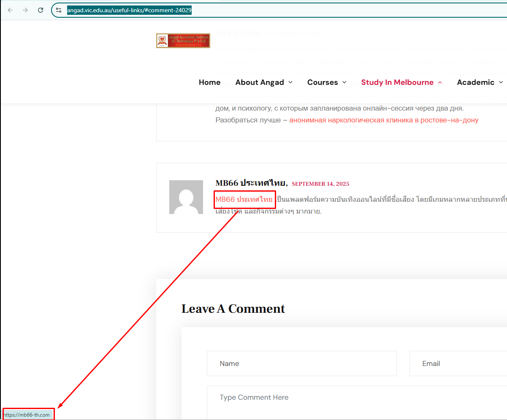507x420 pixels.
Task: Expand the Courses dropdown chevron
Action: [x=344, y=82]
